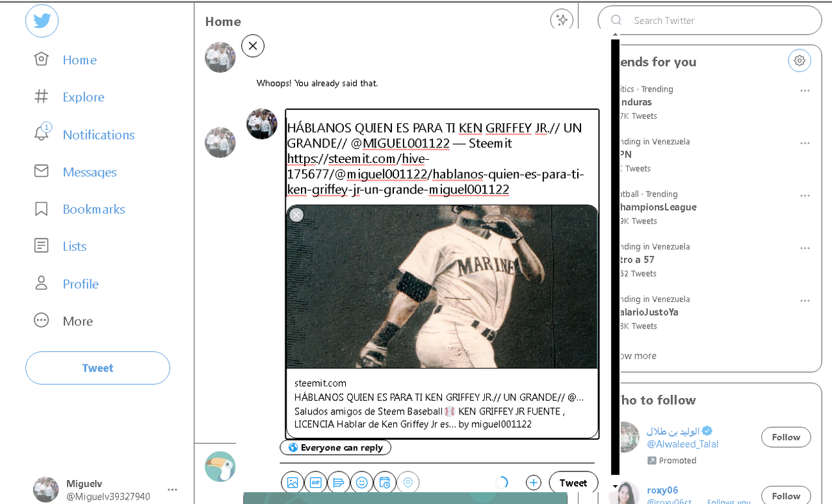The image size is (832, 504).
Task: Open the @Alwaleed_Talal profile link
Action: [x=682, y=444]
